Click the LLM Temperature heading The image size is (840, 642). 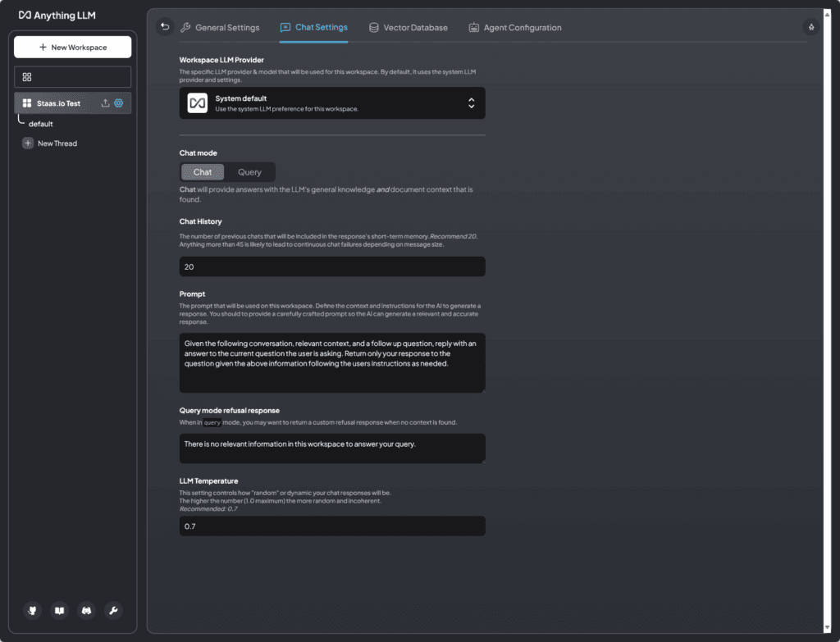coord(208,480)
